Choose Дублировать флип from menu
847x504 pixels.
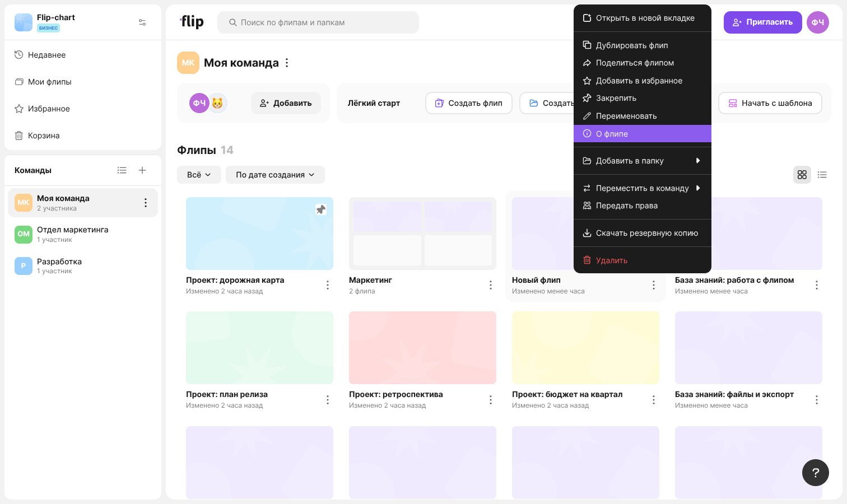(643, 45)
